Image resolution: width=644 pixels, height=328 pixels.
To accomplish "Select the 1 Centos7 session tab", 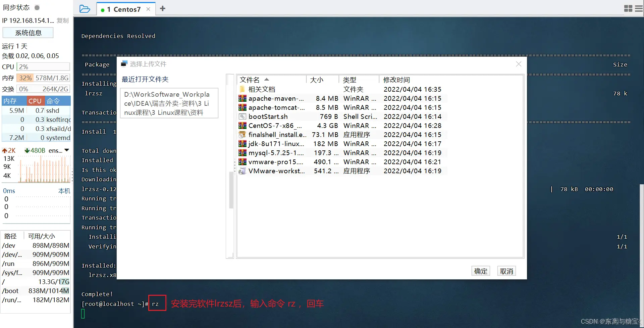I will [126, 9].
